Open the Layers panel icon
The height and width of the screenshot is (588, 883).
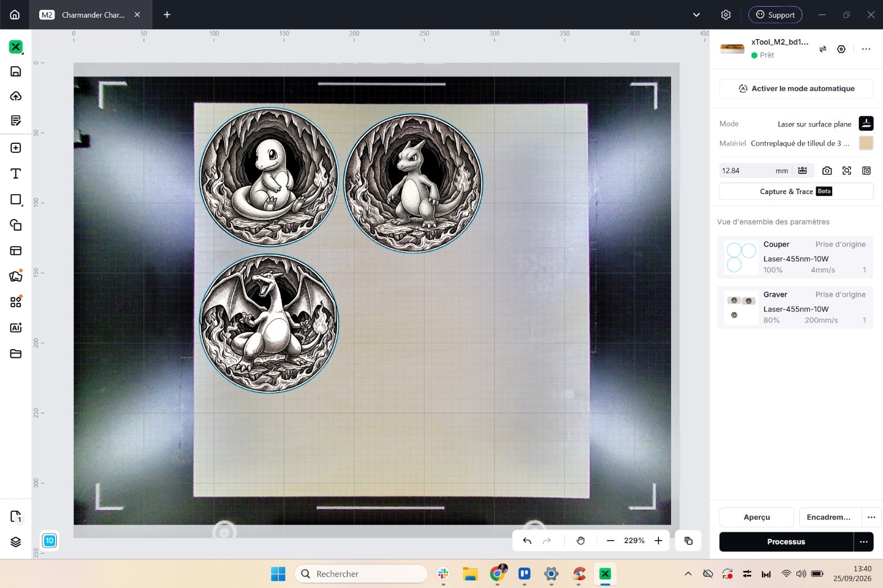(x=15, y=542)
